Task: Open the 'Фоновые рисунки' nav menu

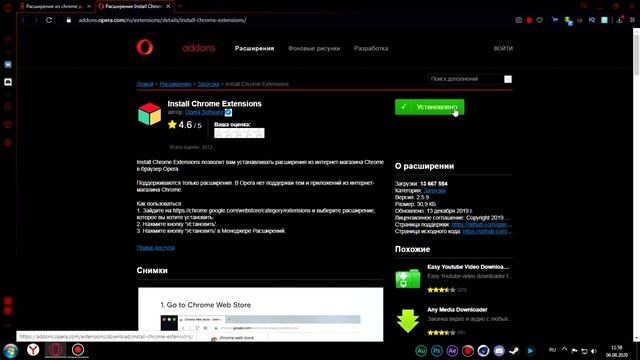Action: [314, 48]
